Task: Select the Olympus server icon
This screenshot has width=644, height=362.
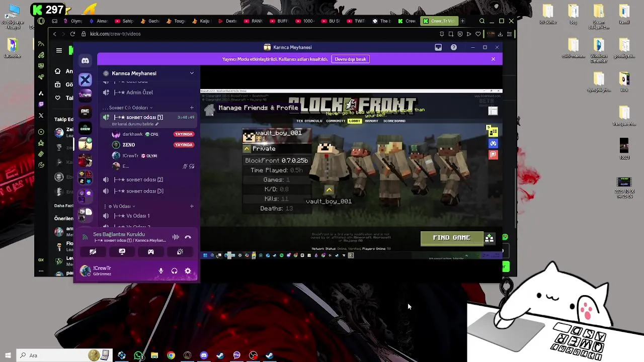Action: [85, 95]
